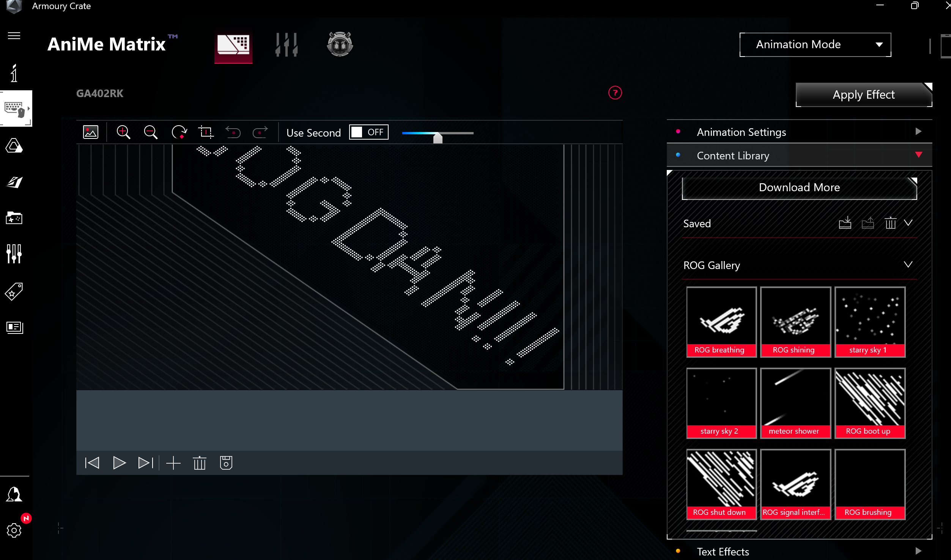Collapse the ROG Gallery list
Image resolution: width=951 pixels, height=560 pixels.
pos(908,264)
